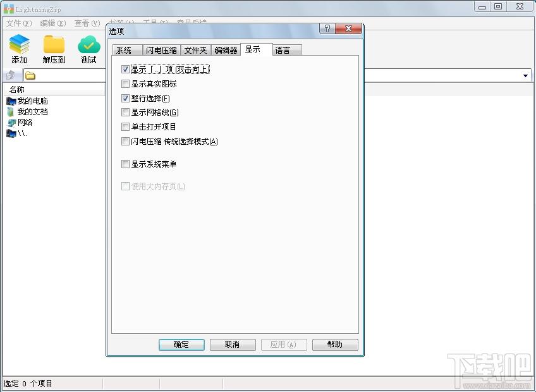Open the 编辑(E) menu

(52, 23)
